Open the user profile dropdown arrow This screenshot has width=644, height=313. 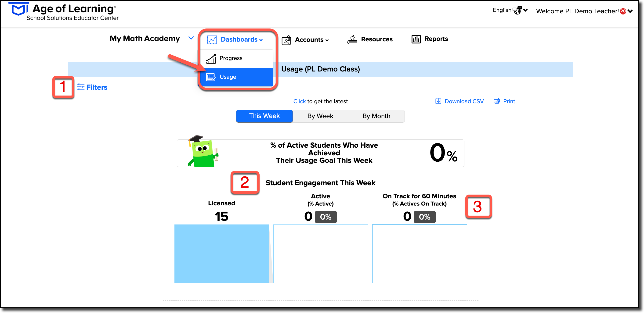630,11
